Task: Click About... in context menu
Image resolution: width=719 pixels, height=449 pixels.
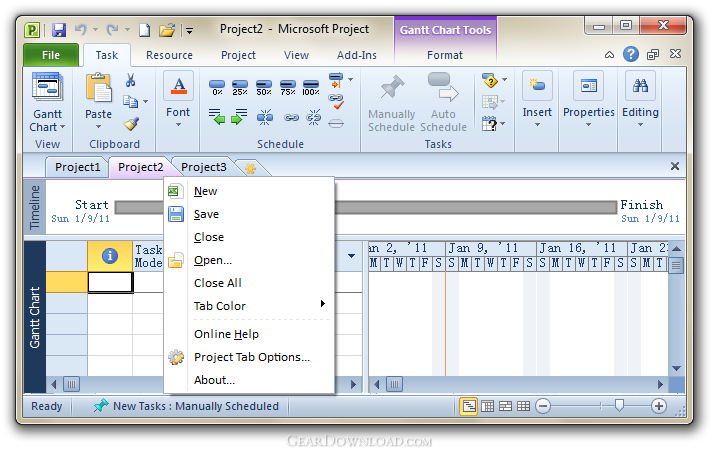Action: (x=214, y=380)
